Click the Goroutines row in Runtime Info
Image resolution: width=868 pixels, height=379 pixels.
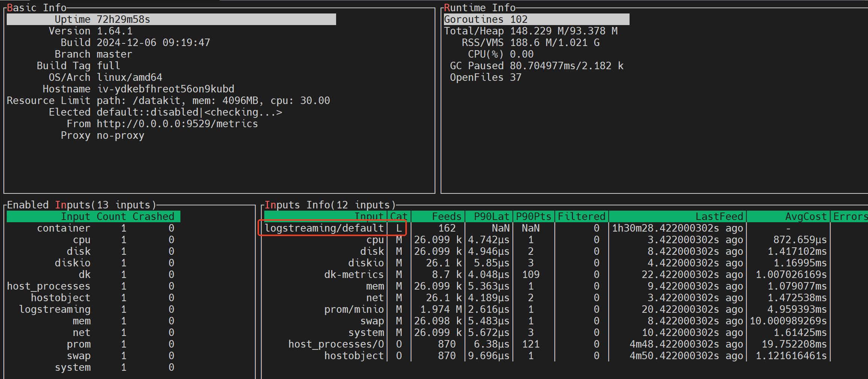[536, 19]
